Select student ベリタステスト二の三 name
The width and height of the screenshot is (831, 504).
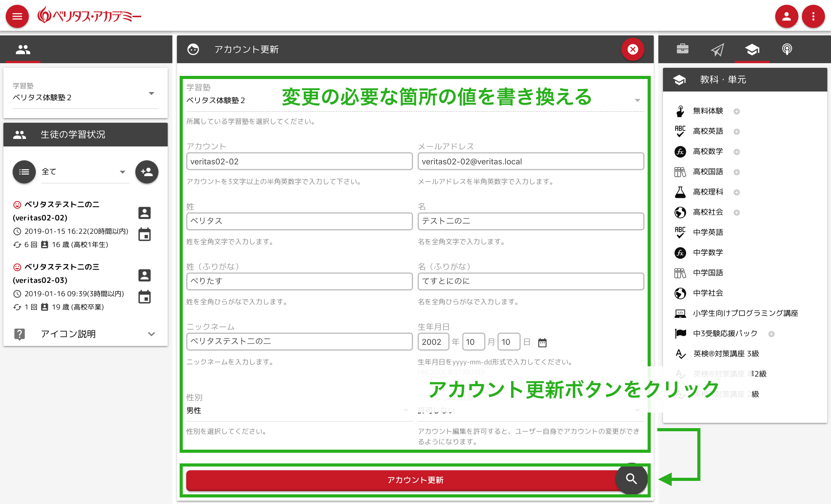tap(62, 267)
